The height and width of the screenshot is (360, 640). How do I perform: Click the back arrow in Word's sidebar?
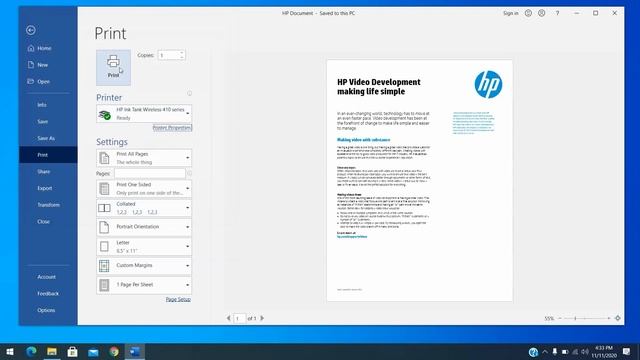31,30
